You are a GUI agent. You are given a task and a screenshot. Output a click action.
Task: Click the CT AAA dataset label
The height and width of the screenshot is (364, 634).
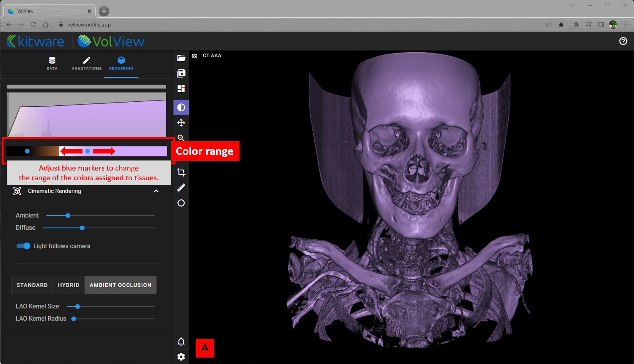212,56
